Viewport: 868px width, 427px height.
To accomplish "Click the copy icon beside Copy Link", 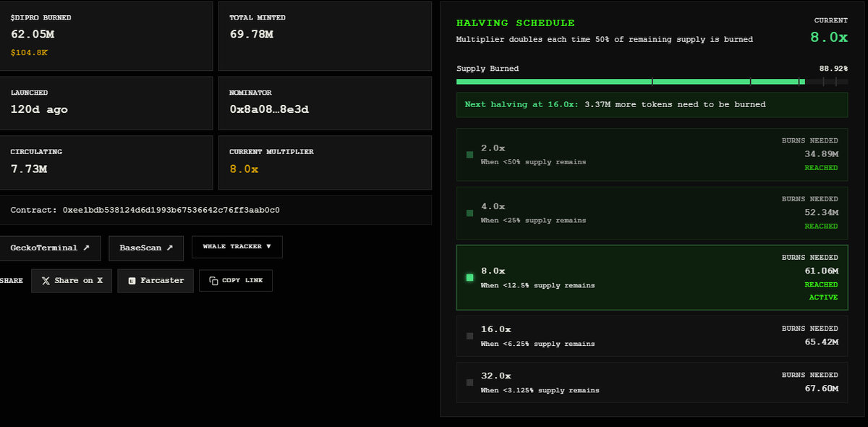I will tap(213, 281).
